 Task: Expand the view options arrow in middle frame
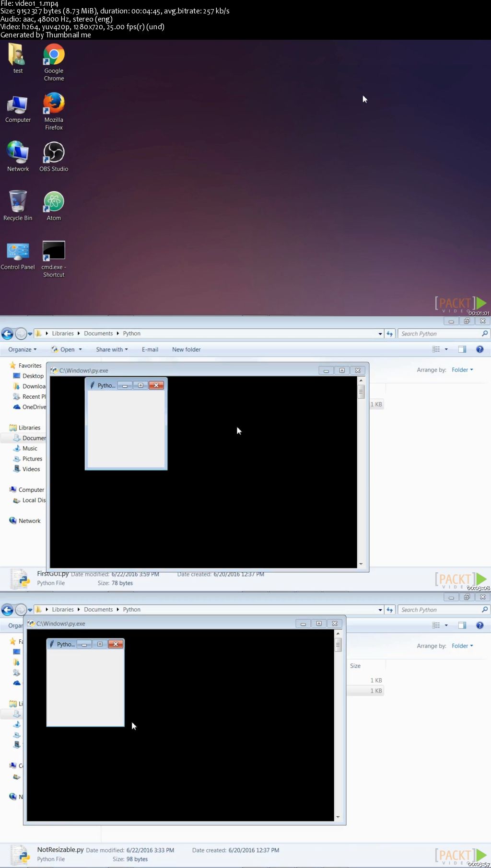tap(446, 349)
